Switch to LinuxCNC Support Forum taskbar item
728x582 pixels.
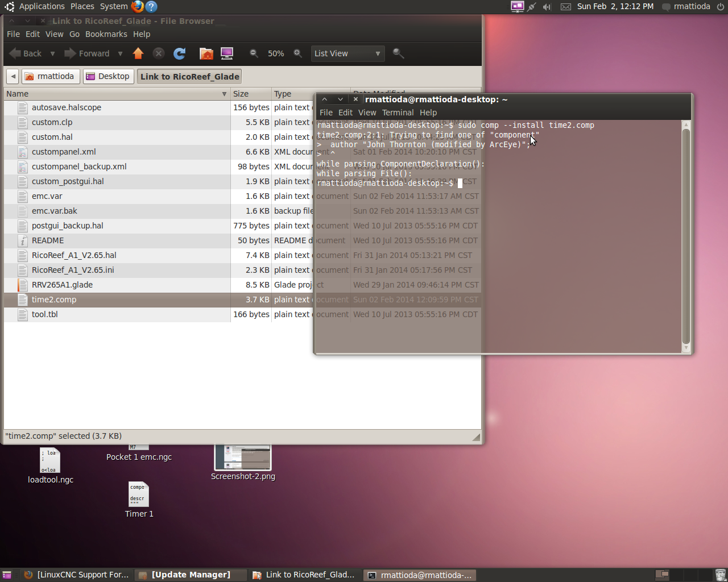(77, 575)
